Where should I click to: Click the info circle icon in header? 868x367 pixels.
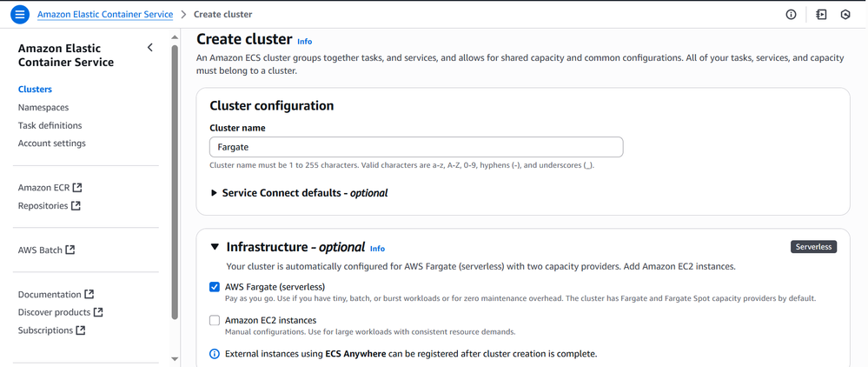pos(791,15)
